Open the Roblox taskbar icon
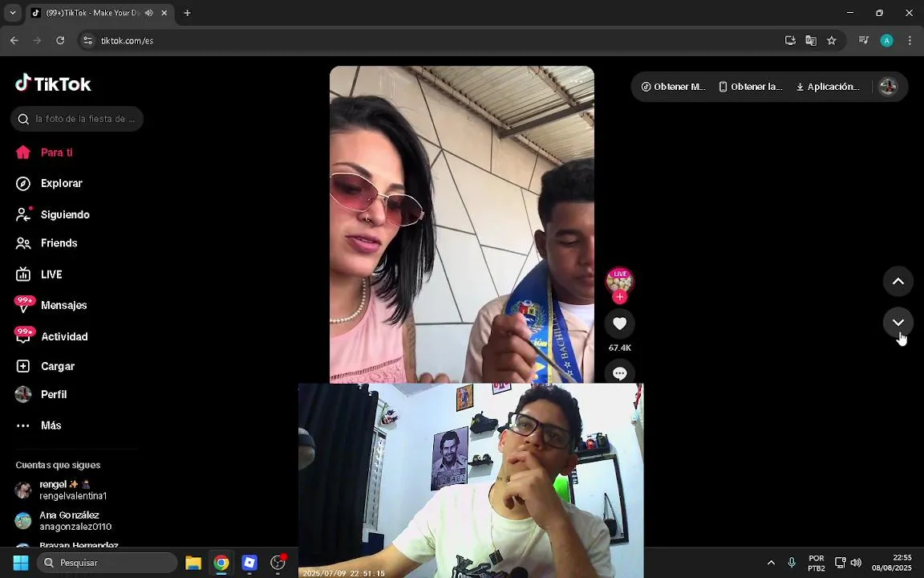The image size is (924, 578). click(x=250, y=563)
